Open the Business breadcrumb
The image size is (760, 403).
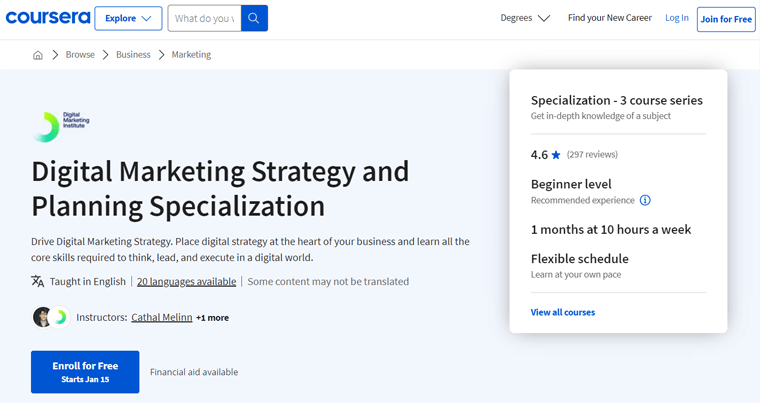pos(133,55)
